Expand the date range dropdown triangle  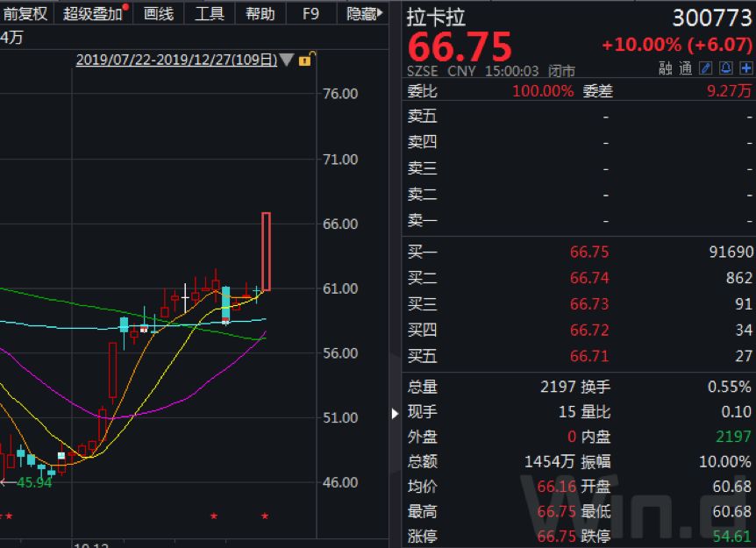click(285, 60)
